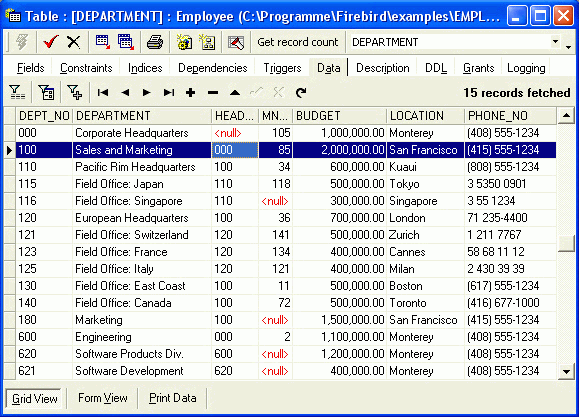Click the add filter icon with plus
This screenshot has width=579, height=417.
click(75, 92)
